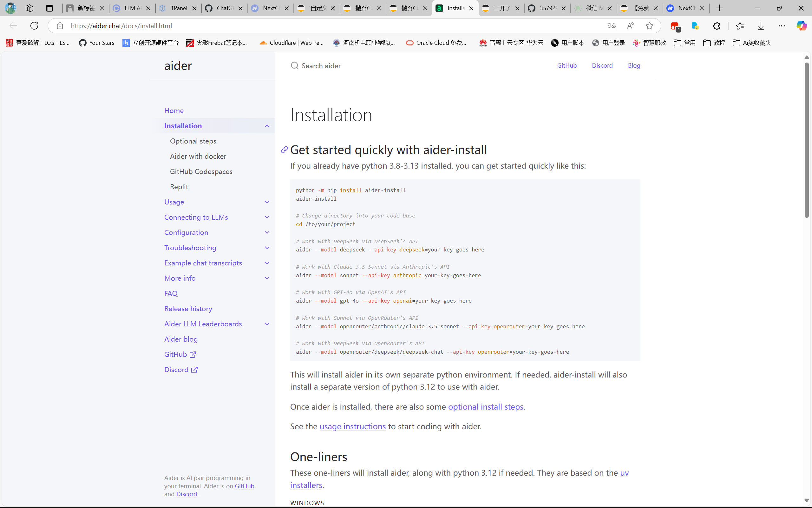Open the Aider with docker sidebar item
Screen dimensions: 812x508
coord(198,156)
